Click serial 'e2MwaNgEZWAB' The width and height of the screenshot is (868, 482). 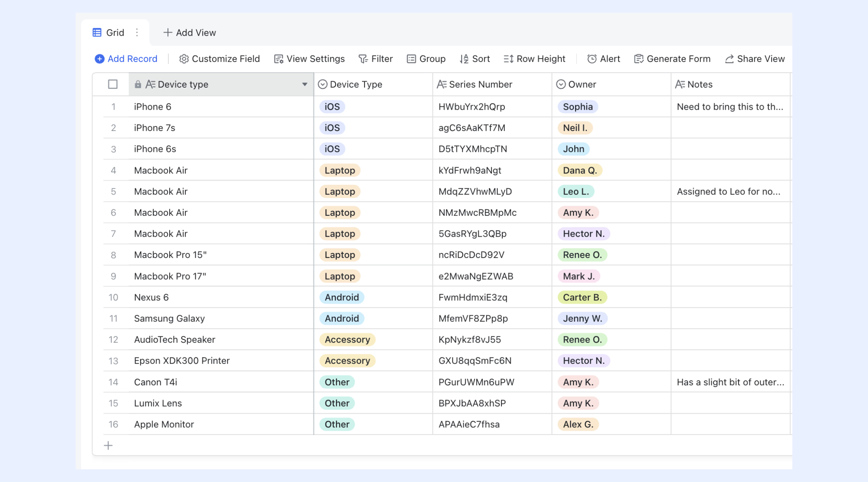pyautogui.click(x=476, y=276)
